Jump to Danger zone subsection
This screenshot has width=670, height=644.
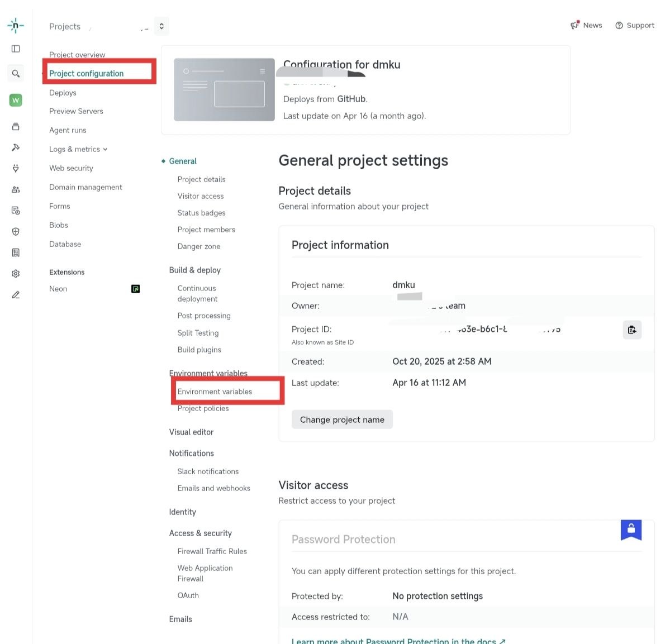point(199,246)
